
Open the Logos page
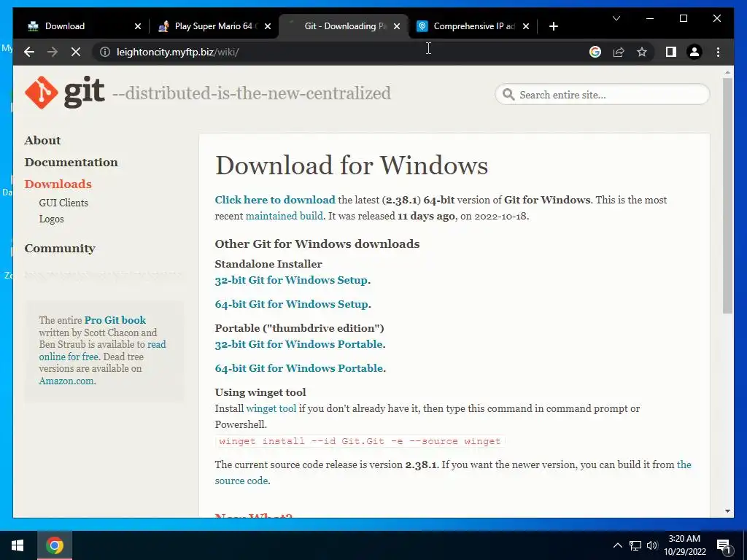click(x=51, y=219)
